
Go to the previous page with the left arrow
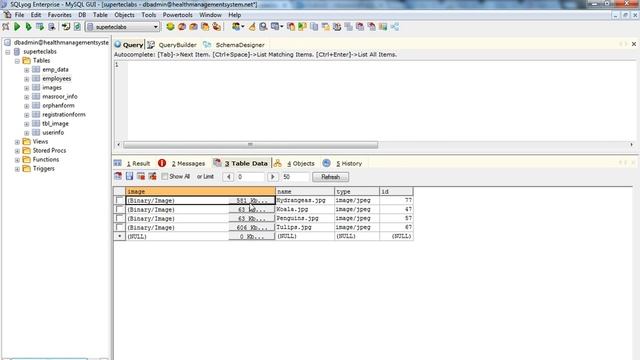(x=229, y=177)
